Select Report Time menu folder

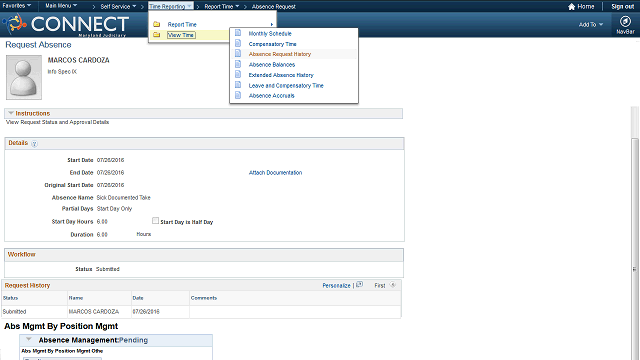[182, 24]
